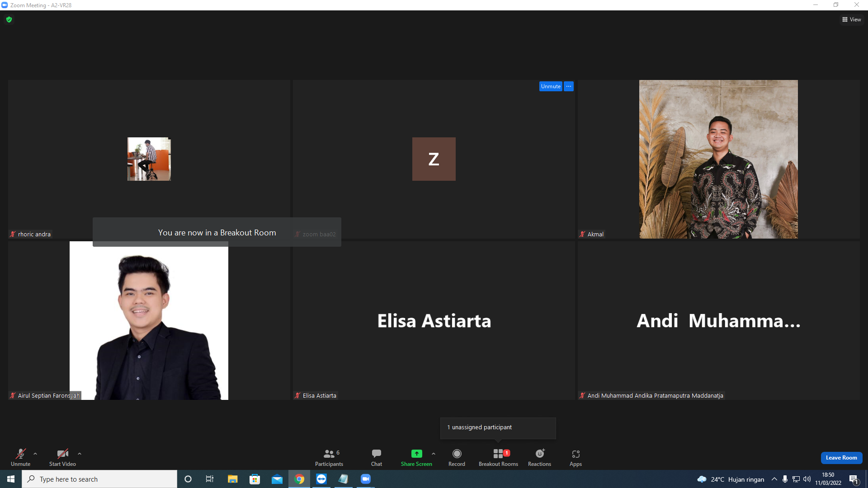Viewport: 868px width, 488px height.
Task: Open the weather widget showing 24°C
Action: [731, 479]
